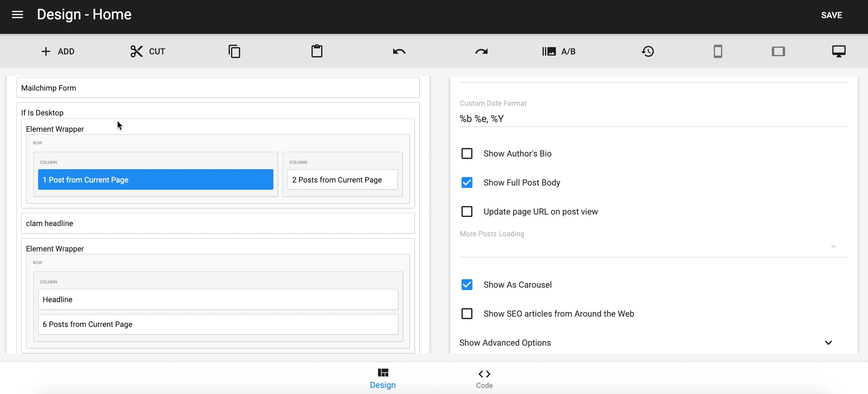This screenshot has width=868, height=394.
Task: Click the copy icon in toolbar
Action: pyautogui.click(x=234, y=51)
